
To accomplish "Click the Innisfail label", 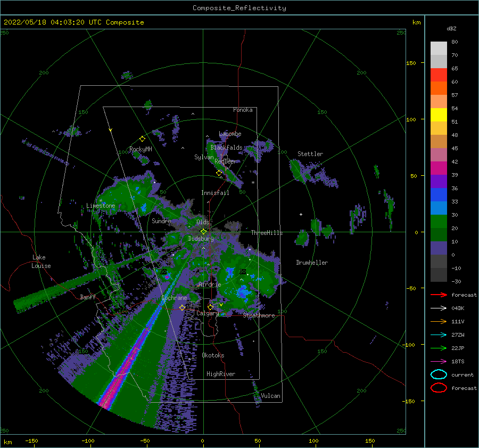I will tap(215, 193).
